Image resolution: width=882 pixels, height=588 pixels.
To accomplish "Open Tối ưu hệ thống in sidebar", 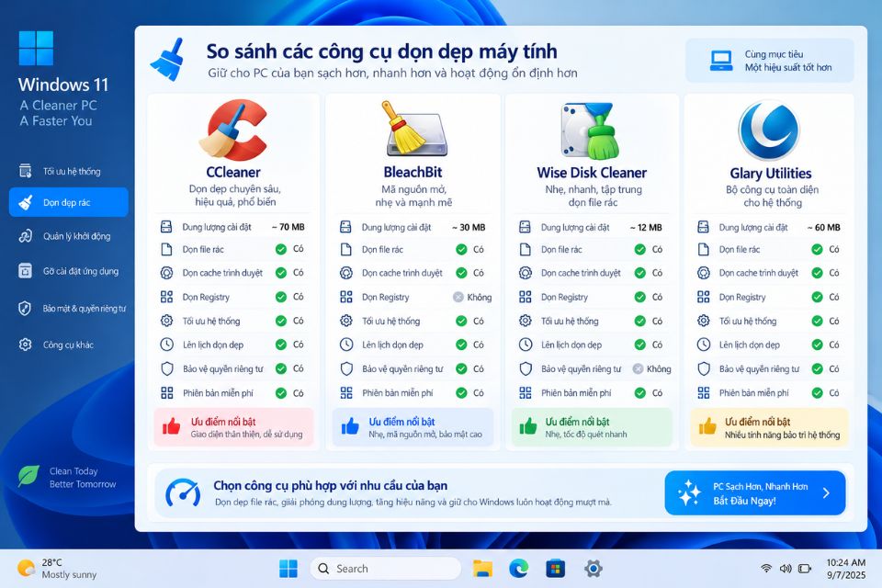I will [69, 171].
